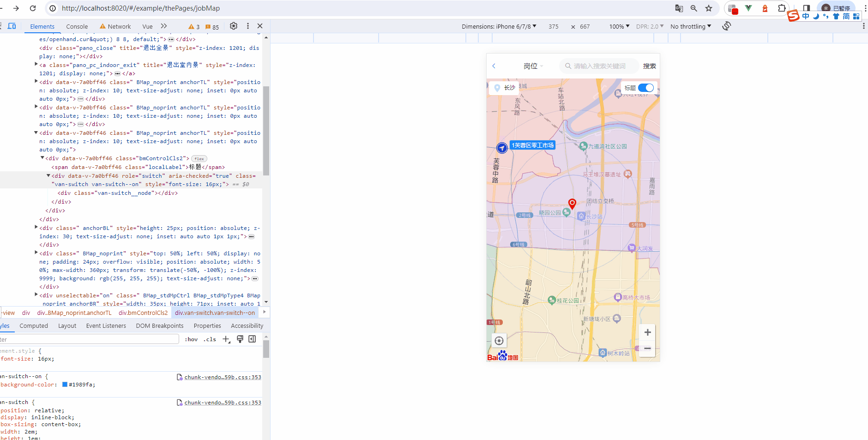Screen dimensions: 868x440
Task: Open the Event Listeners tab
Action: [106, 325]
